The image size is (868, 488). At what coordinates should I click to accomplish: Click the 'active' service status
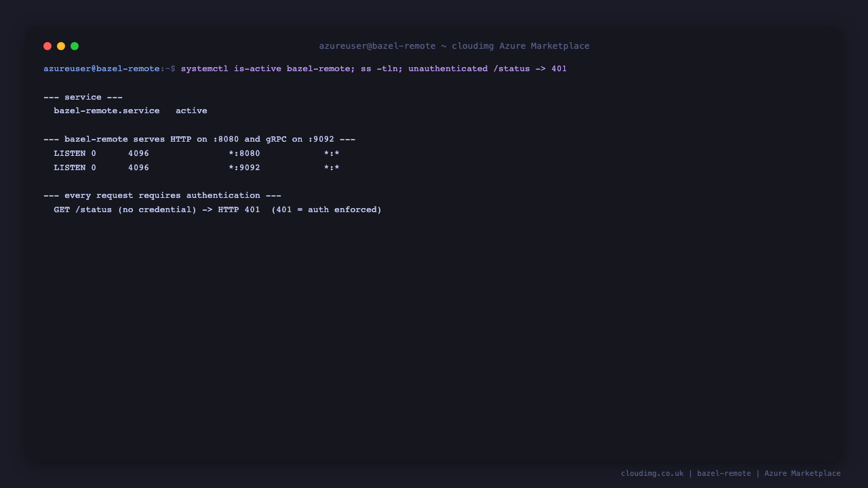click(x=191, y=110)
